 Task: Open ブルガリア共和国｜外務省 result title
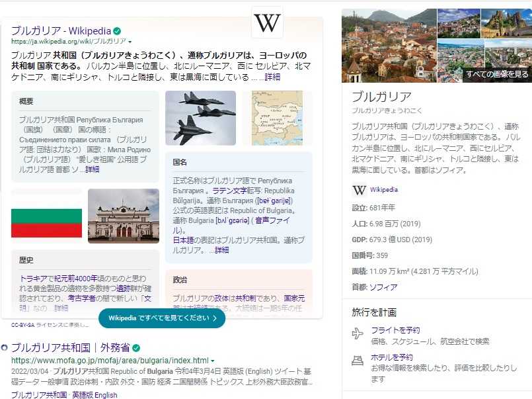click(x=71, y=348)
